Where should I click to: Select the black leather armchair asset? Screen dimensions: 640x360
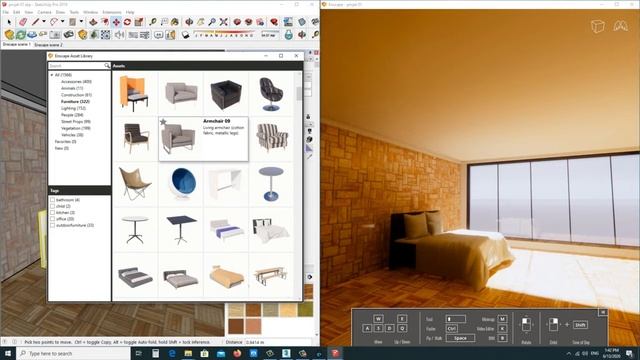point(225,94)
